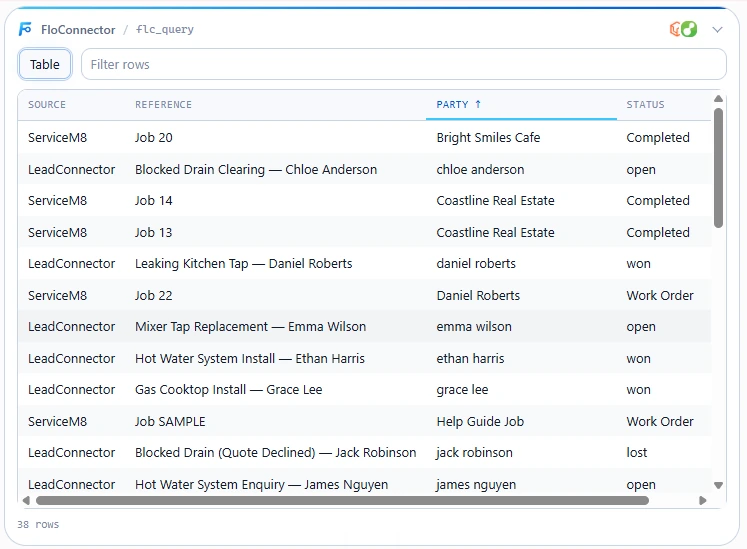Click the 'grace lee' party cell
This screenshot has width=747, height=549.
tap(462, 390)
